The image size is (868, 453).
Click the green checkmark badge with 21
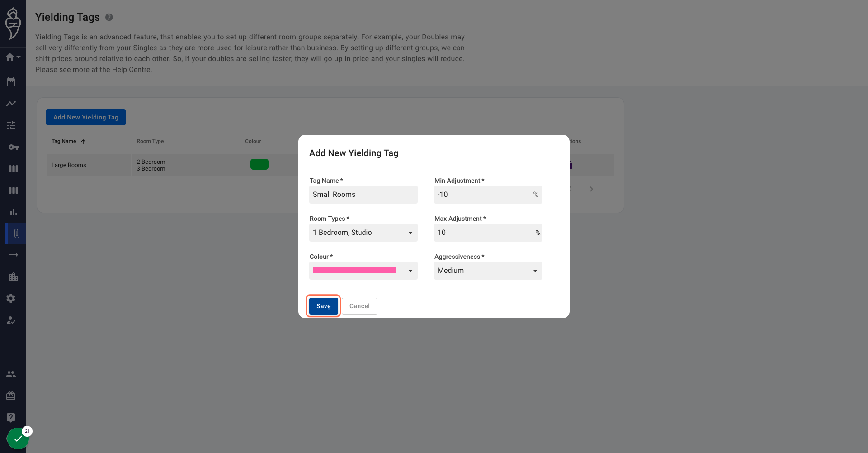point(18,438)
